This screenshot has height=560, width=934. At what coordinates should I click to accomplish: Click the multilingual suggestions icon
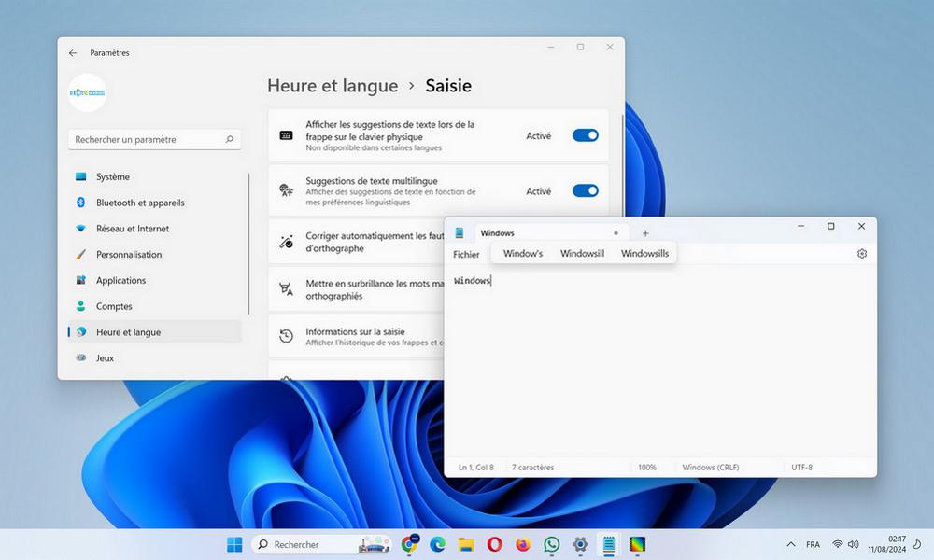[x=286, y=190]
